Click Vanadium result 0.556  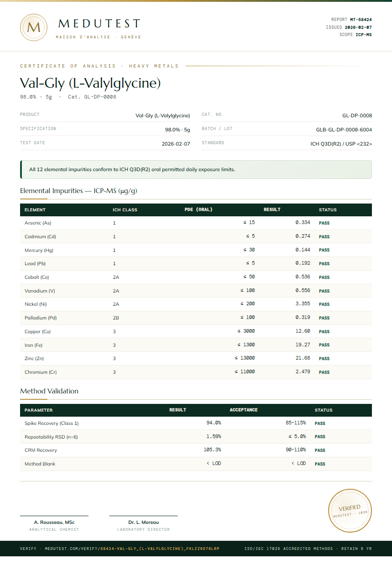point(303,291)
